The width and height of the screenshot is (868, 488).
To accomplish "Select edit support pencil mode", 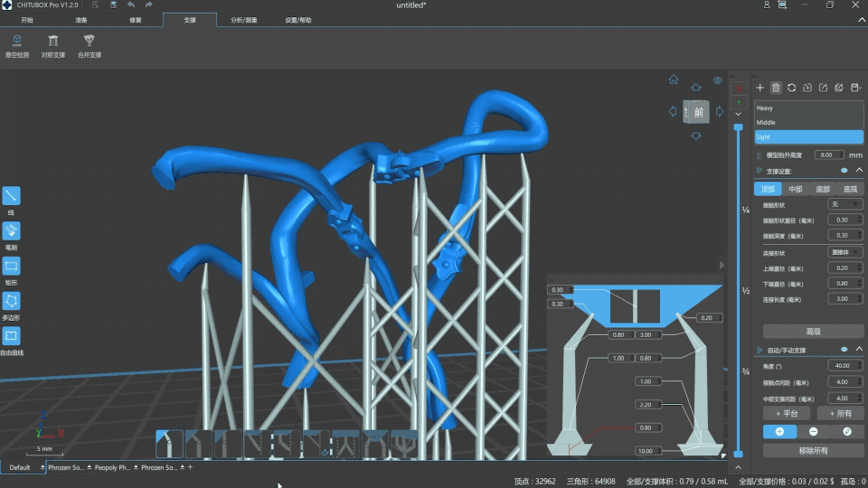I will (x=847, y=432).
